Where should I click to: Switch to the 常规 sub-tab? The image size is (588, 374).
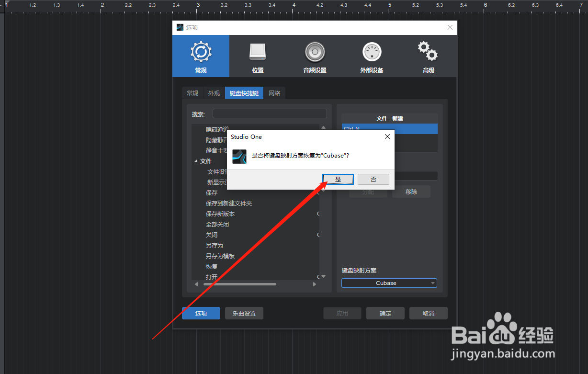[192, 93]
